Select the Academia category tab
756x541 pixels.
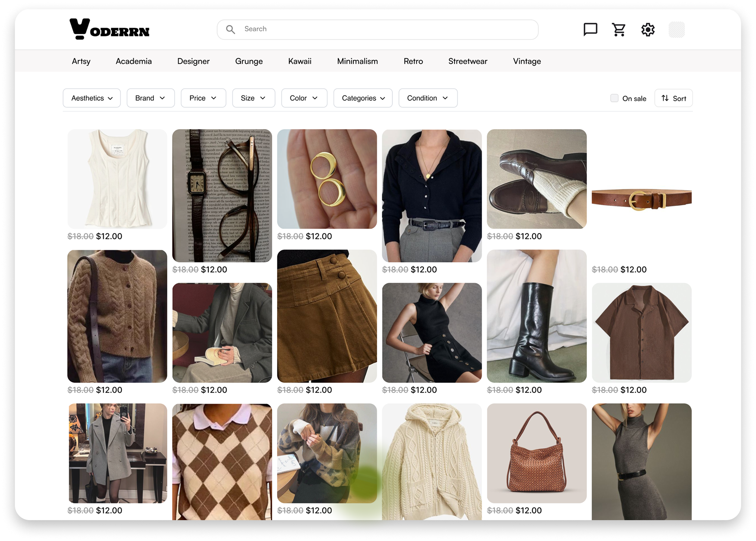(x=133, y=61)
